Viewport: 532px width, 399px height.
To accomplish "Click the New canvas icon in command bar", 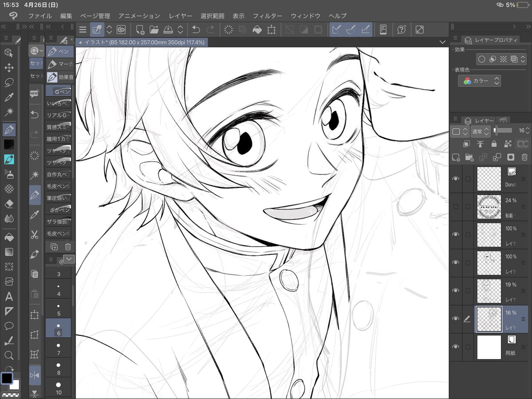I will coord(140,30).
